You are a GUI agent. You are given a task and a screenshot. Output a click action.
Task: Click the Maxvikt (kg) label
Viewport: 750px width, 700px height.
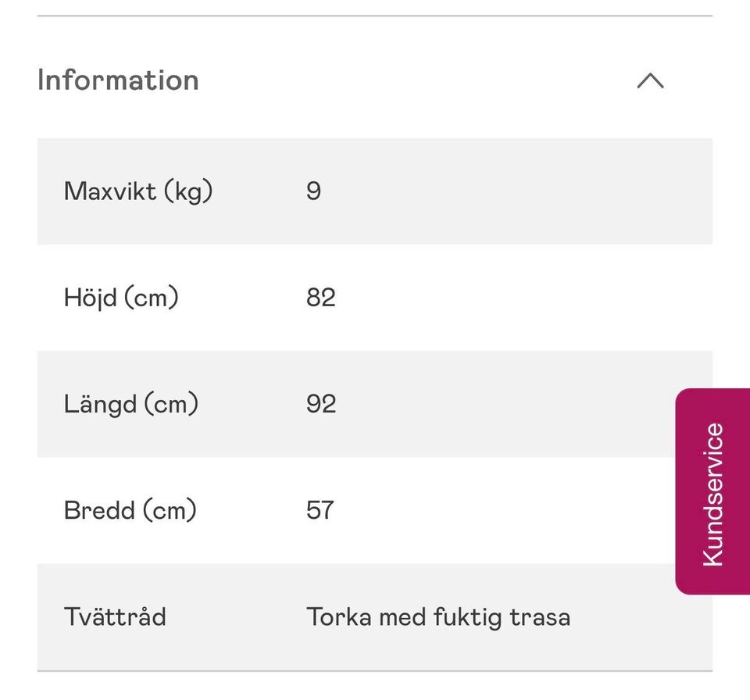pyautogui.click(x=138, y=191)
